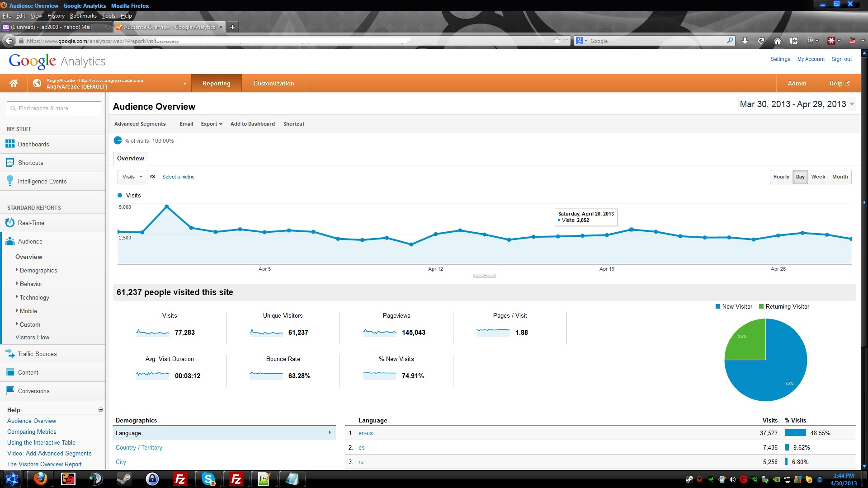Collapse the Help section in sidebar
The image size is (868, 488).
(100, 410)
